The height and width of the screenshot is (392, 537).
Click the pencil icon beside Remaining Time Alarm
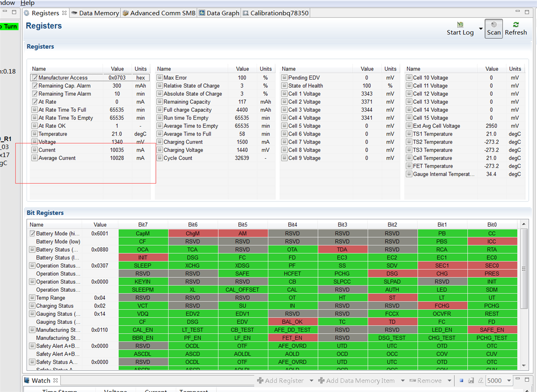(34, 94)
